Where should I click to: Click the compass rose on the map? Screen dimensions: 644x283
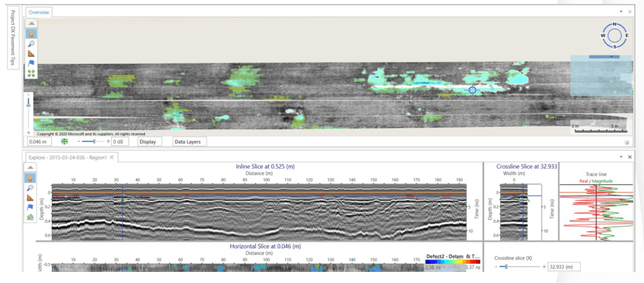tap(614, 35)
